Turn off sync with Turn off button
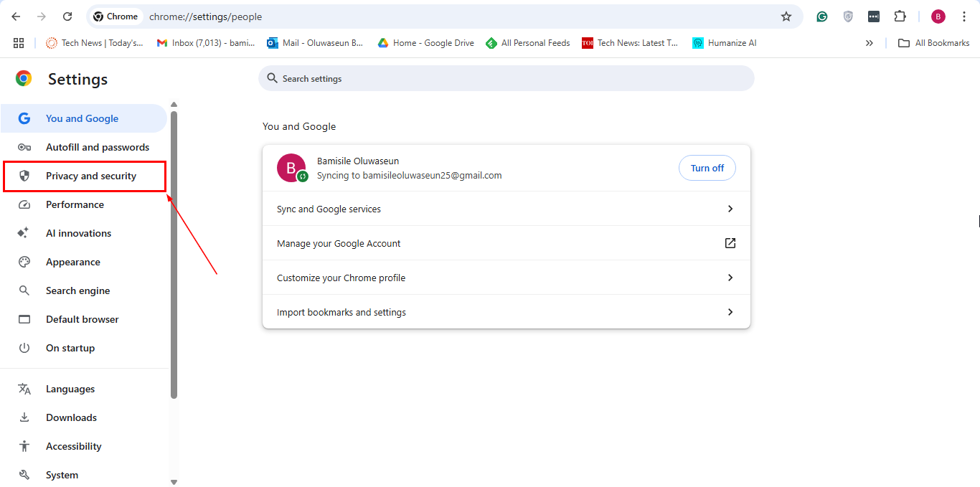Image resolution: width=980 pixels, height=487 pixels. tap(707, 168)
